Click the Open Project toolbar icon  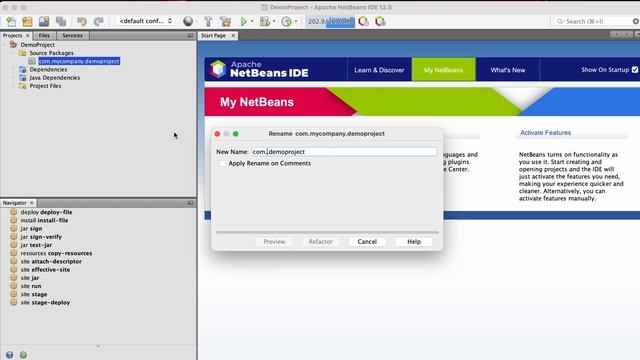[x=44, y=21]
